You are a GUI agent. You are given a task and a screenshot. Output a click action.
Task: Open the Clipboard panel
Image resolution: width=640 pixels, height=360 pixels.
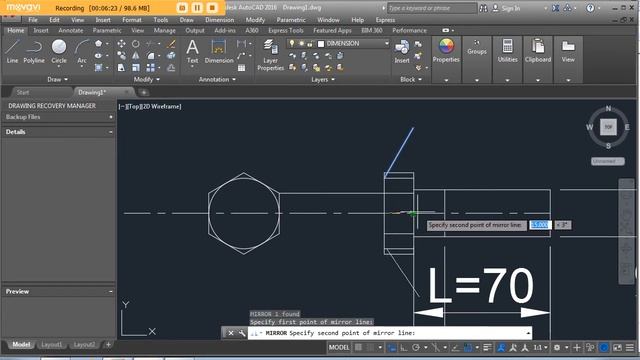pos(538,51)
